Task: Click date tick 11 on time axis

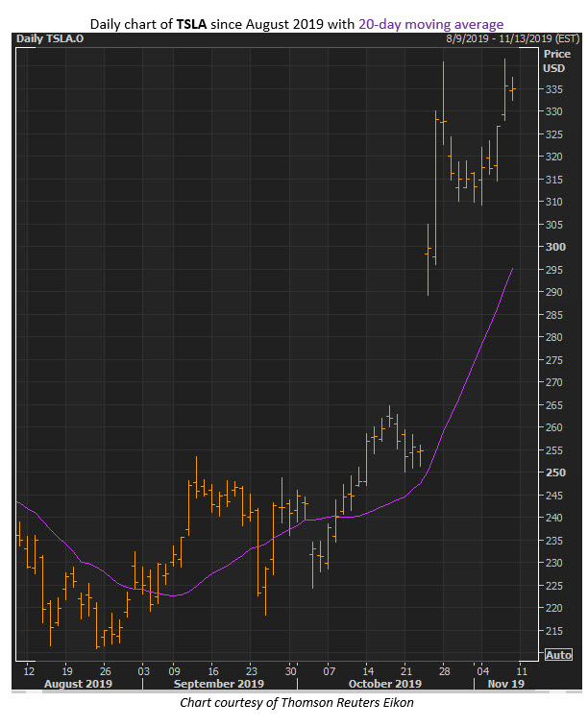Action: 522,671
